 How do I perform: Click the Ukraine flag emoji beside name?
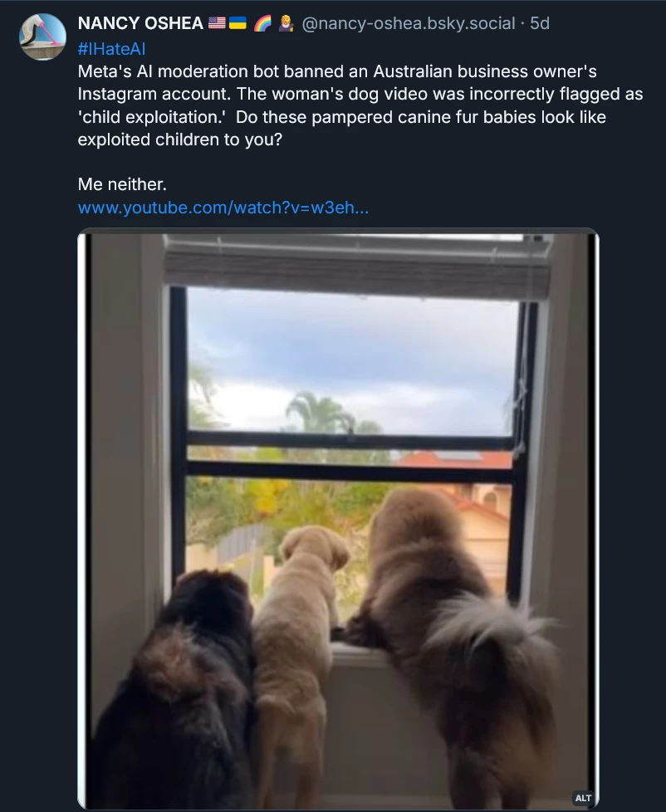point(238,23)
